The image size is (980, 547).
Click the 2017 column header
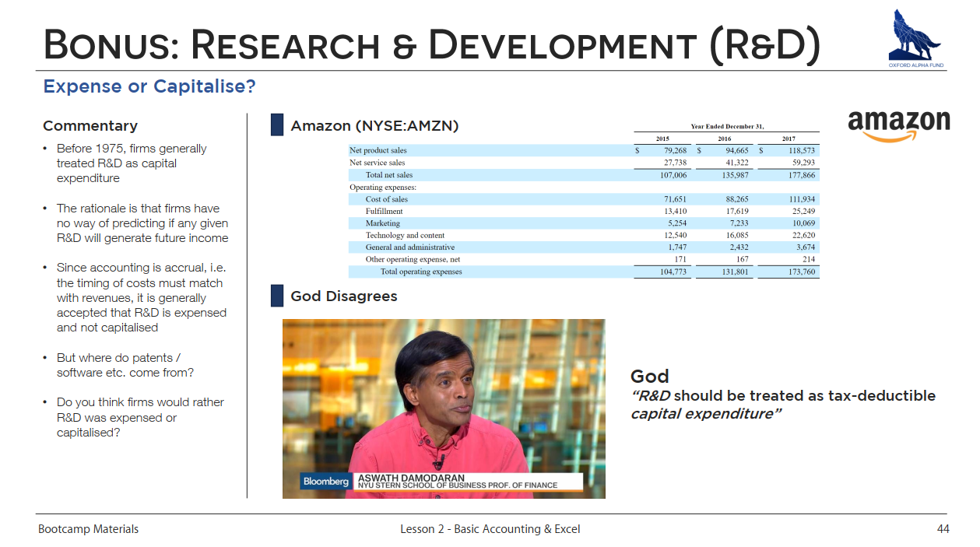coord(788,139)
